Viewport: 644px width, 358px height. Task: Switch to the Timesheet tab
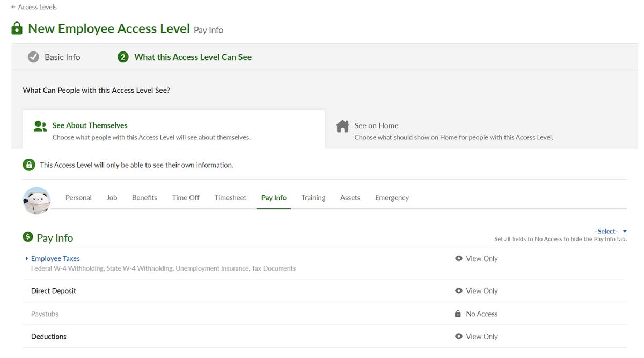tap(230, 197)
